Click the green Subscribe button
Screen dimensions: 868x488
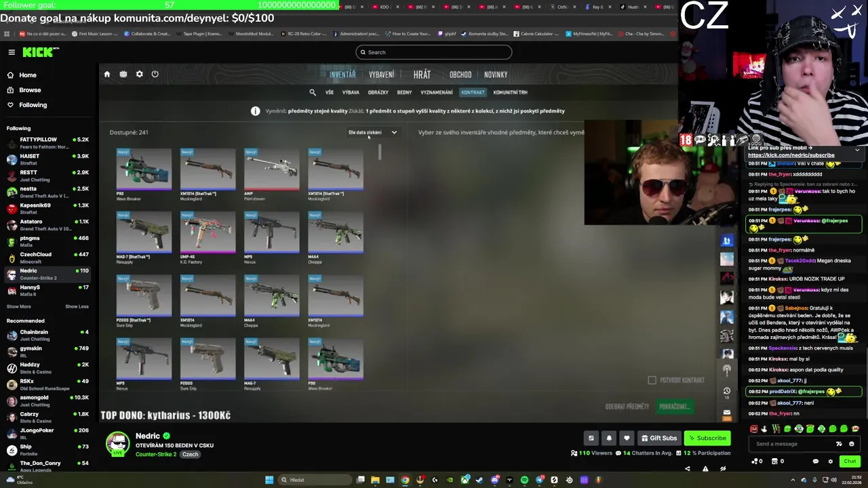click(708, 438)
